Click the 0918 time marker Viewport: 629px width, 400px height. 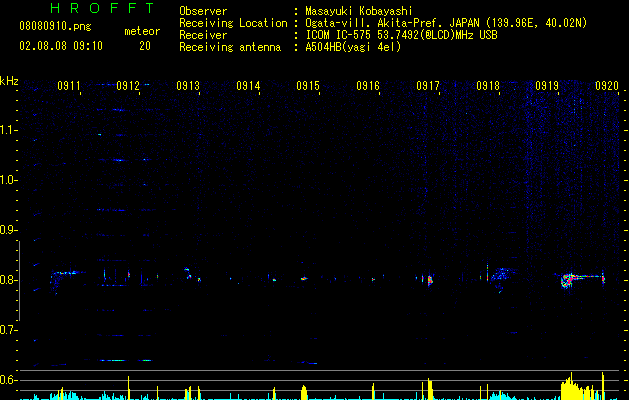488,85
